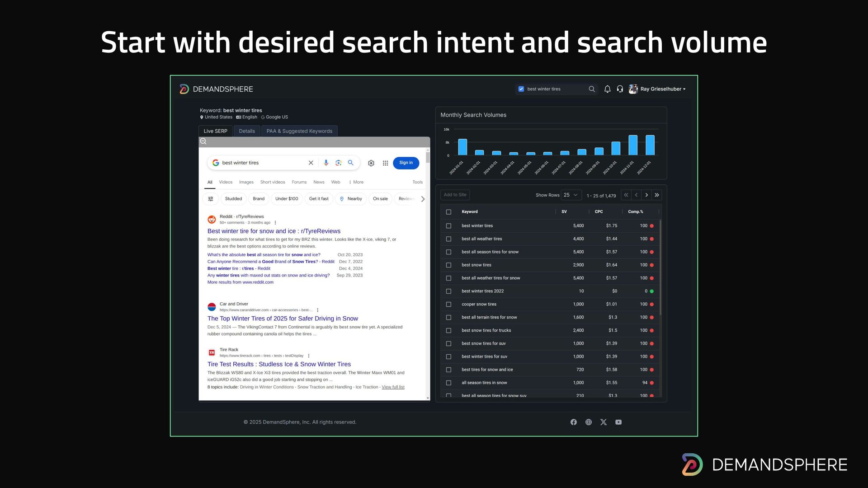Open the headset support icon
This screenshot has width=868, height=488.
coord(620,89)
